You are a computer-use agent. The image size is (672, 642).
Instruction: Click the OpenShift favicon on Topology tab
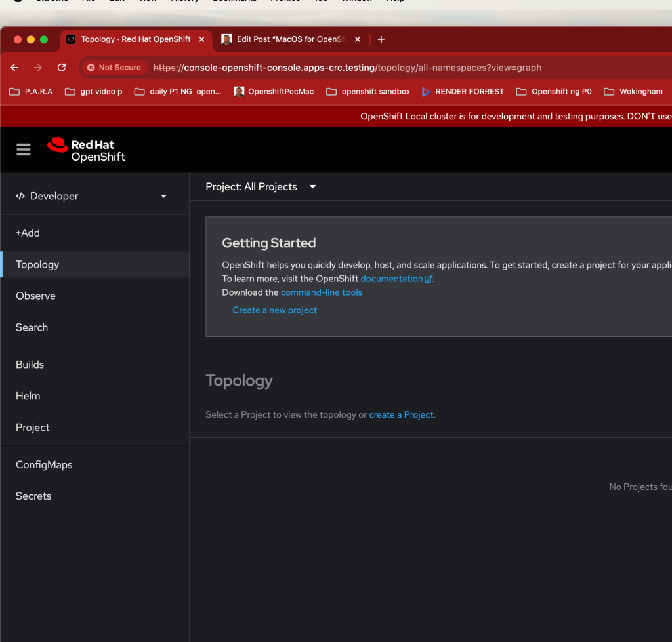coord(71,39)
